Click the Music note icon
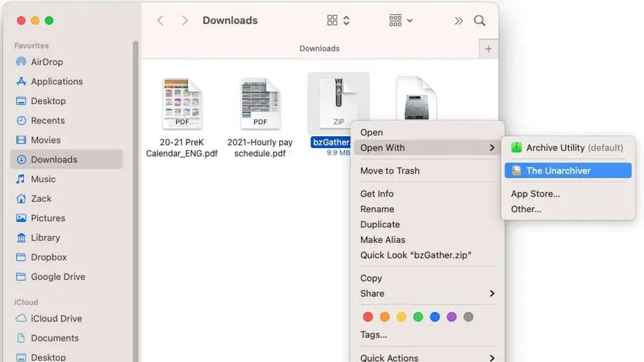The height and width of the screenshot is (362, 644). tap(21, 179)
